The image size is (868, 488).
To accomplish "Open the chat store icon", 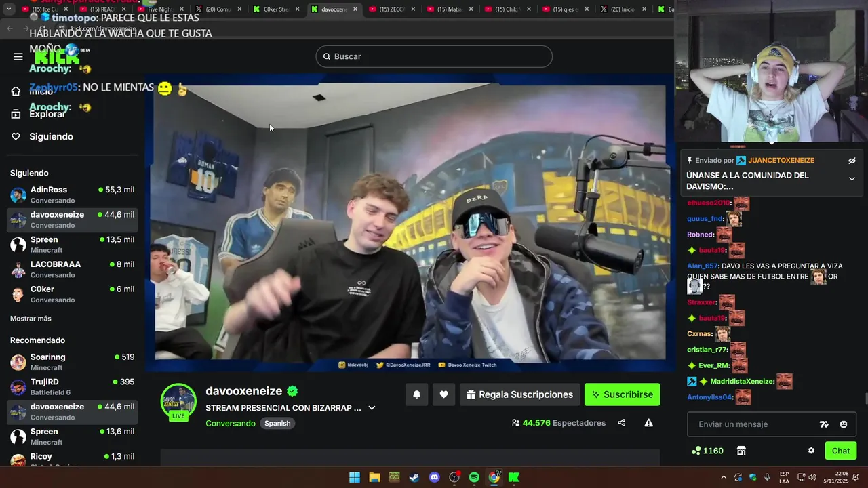I will point(741,451).
